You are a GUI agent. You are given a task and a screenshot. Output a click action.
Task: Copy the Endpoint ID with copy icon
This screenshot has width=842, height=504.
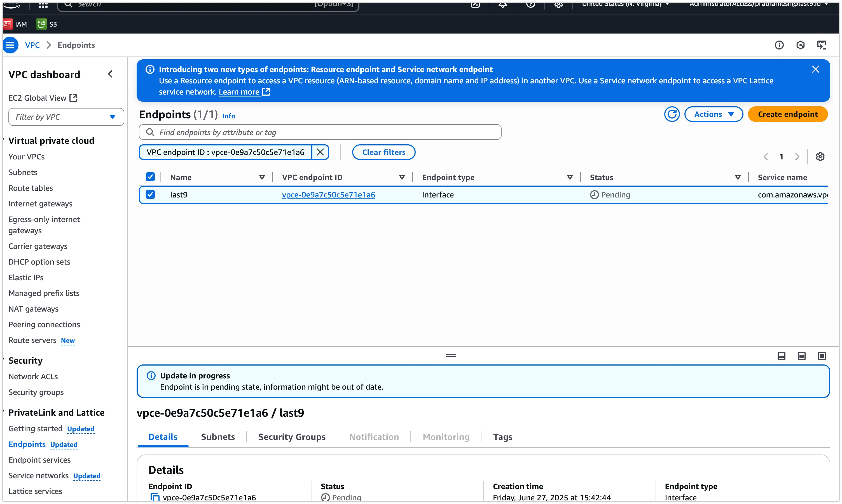[x=155, y=497]
